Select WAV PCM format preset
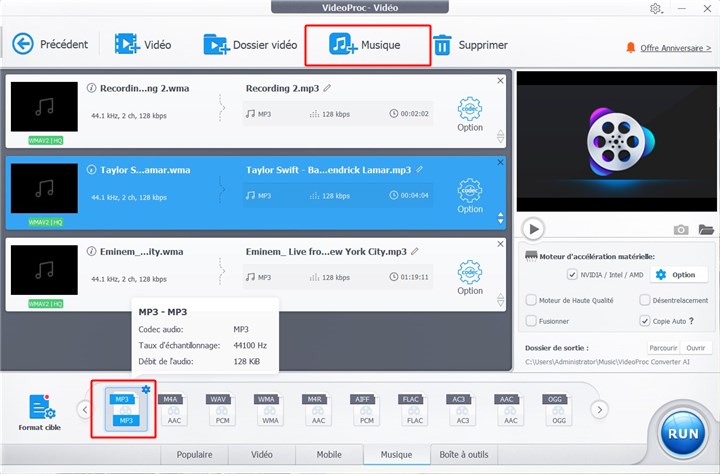This screenshot has width=720, height=474. (221, 409)
